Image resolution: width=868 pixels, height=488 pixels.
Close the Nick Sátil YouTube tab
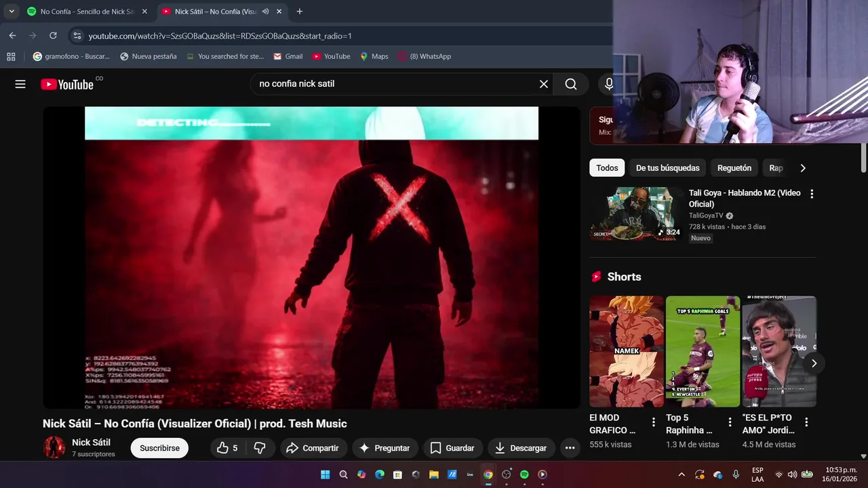(279, 12)
